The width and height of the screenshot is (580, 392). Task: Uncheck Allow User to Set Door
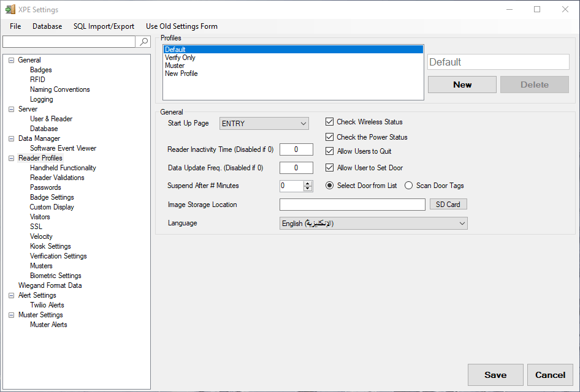(x=329, y=168)
